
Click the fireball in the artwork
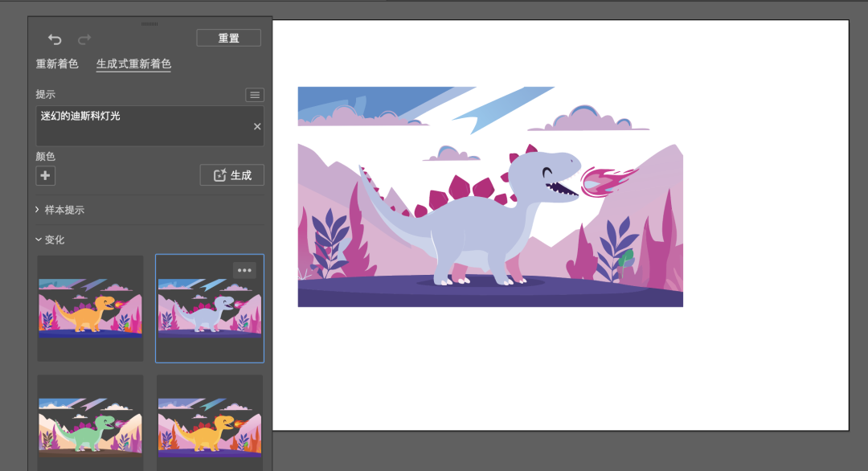608,182
